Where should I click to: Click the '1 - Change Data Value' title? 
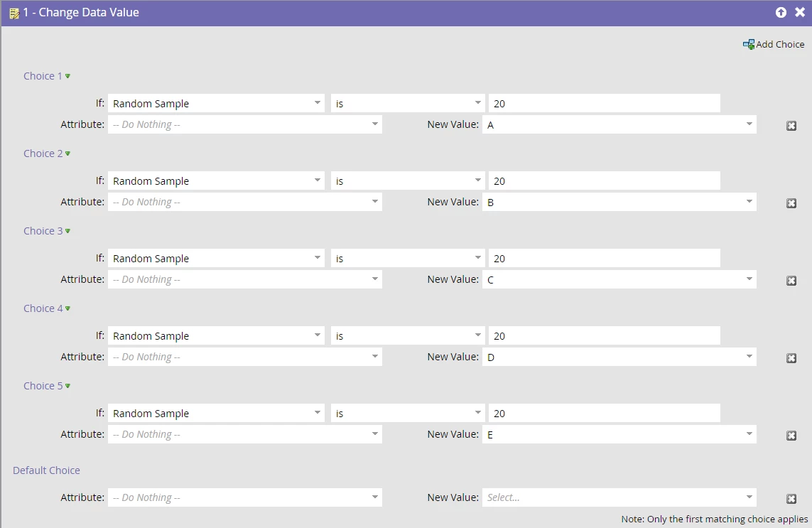81,12
